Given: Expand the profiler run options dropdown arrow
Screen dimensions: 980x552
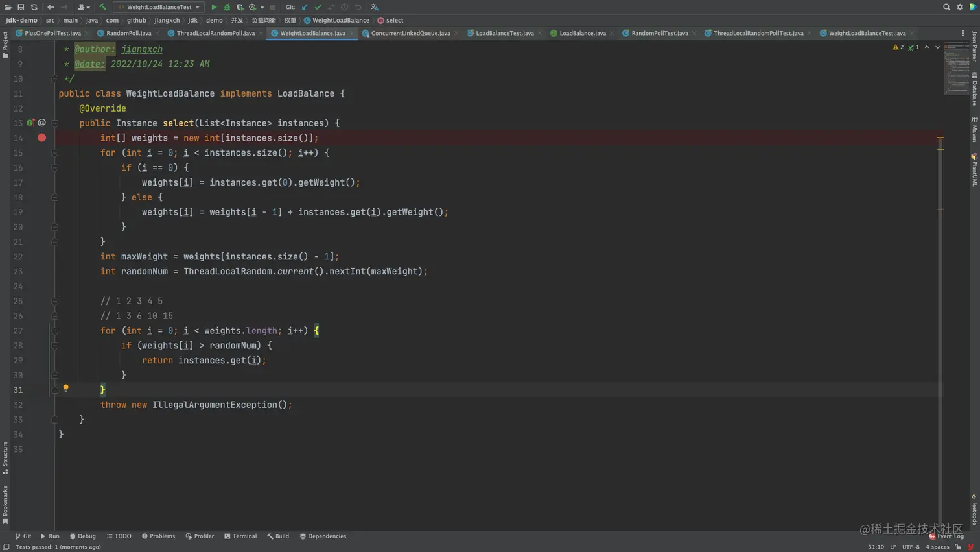Looking at the screenshot, I should (262, 7).
